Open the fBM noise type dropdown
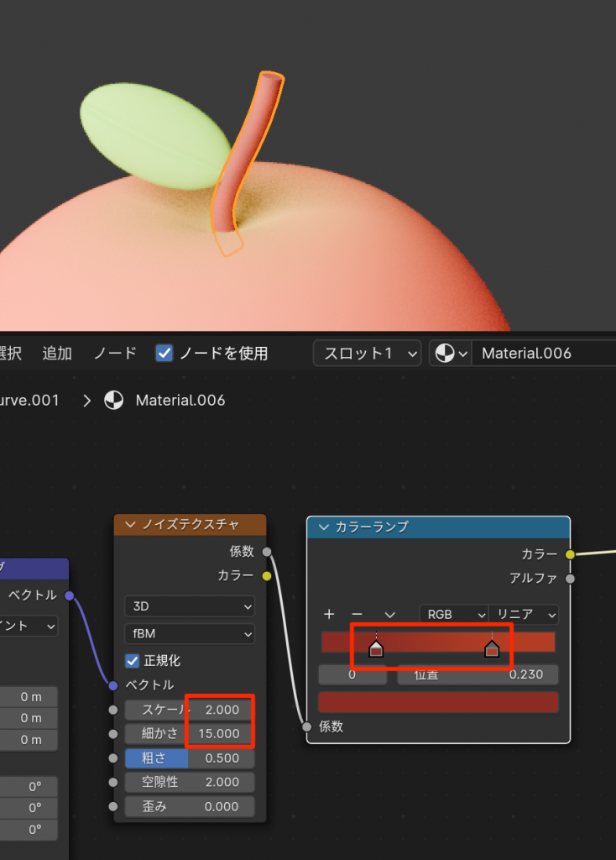The width and height of the screenshot is (616, 860). (x=189, y=633)
